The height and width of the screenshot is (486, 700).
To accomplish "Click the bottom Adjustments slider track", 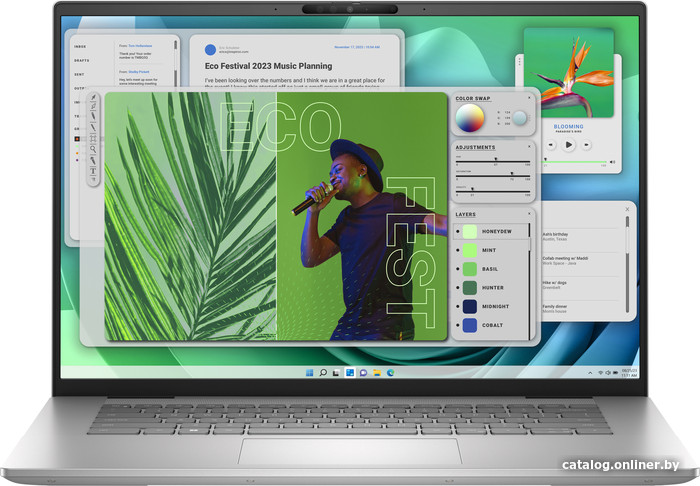I will pyautogui.click(x=493, y=191).
